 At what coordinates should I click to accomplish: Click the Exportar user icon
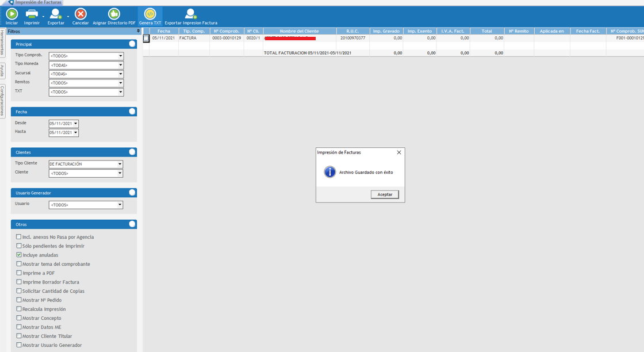(55, 14)
